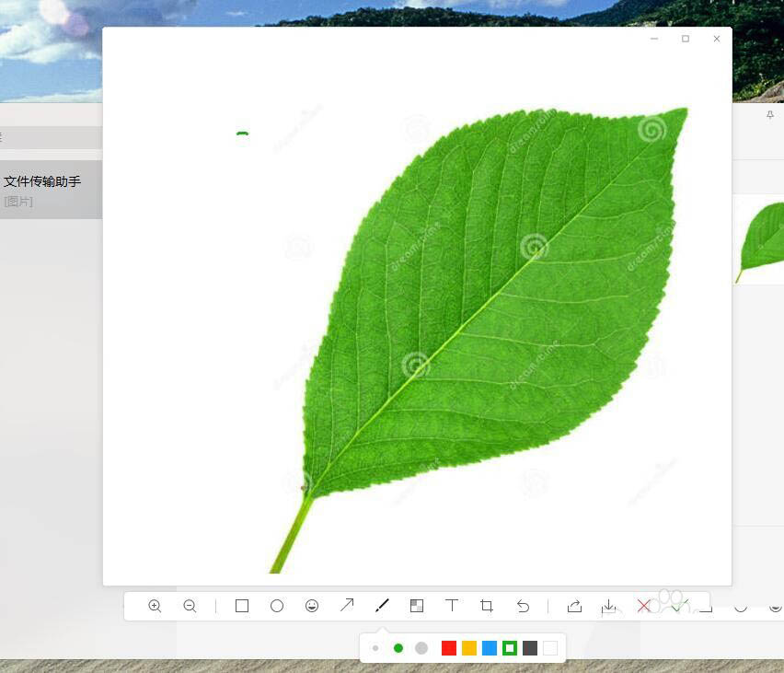Select the pencil brush tool

[382, 605]
